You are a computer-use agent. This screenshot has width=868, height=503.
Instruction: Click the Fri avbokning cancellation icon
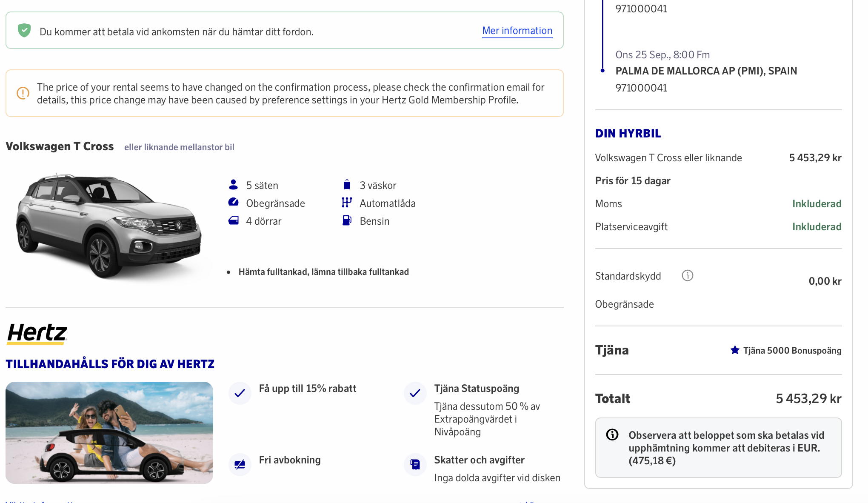tap(240, 464)
